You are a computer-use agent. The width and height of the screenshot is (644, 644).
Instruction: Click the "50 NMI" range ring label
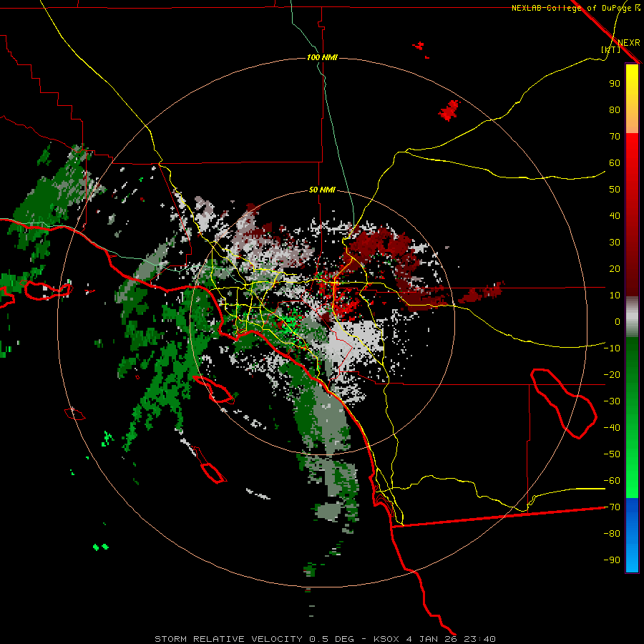[322, 190]
